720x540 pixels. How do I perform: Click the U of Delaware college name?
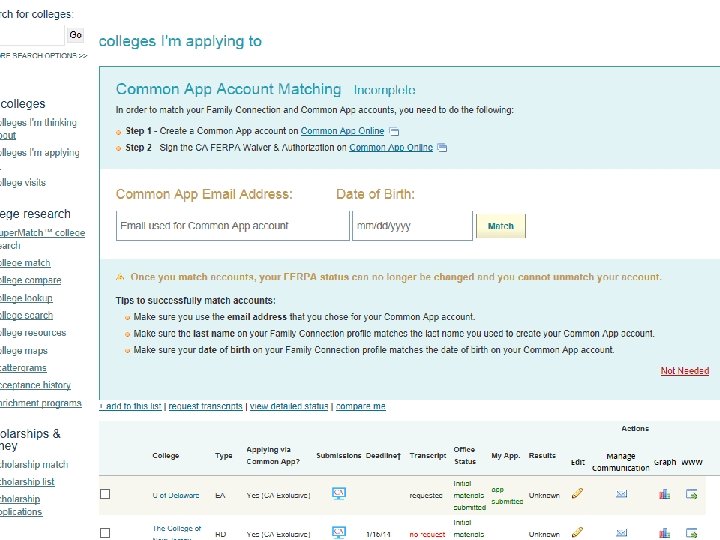176,495
